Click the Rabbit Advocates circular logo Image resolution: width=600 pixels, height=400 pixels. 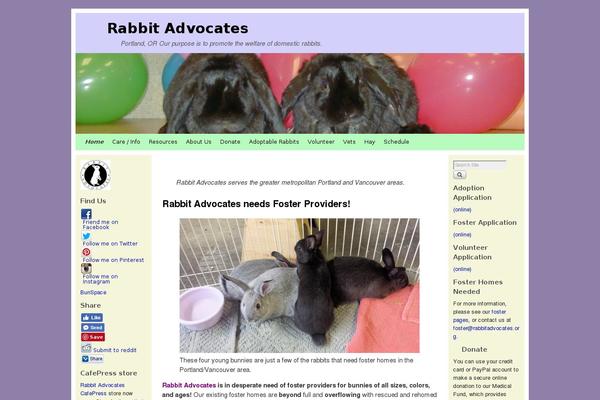point(96,175)
